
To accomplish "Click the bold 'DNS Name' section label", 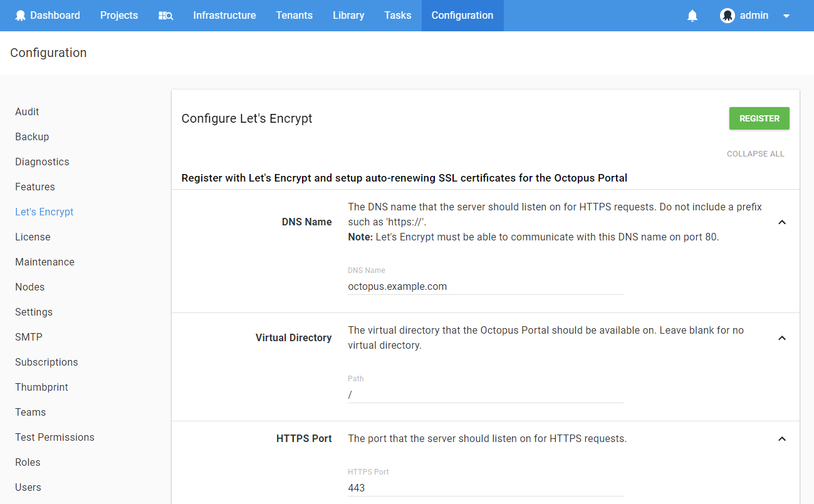I will click(307, 222).
